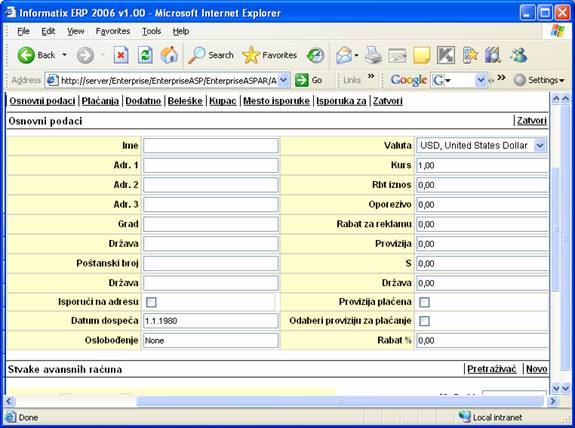Image resolution: width=575 pixels, height=428 pixels.
Task: Open the Favorites menu
Action: (113, 31)
